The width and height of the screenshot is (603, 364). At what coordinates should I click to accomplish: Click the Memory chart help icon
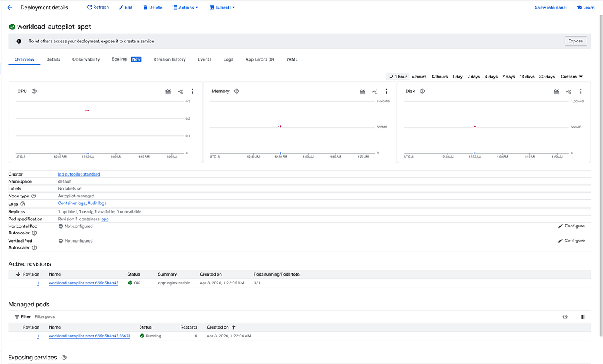pos(237,91)
